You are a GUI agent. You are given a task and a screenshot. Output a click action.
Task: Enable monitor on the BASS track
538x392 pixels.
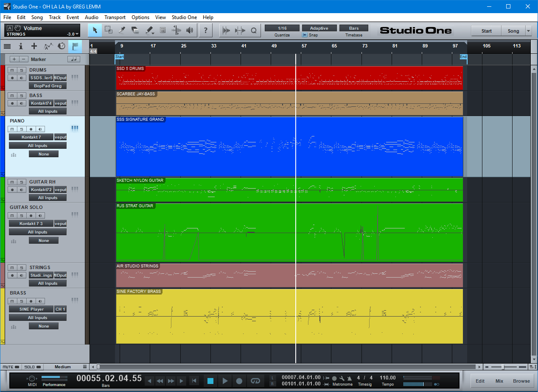(x=22, y=103)
